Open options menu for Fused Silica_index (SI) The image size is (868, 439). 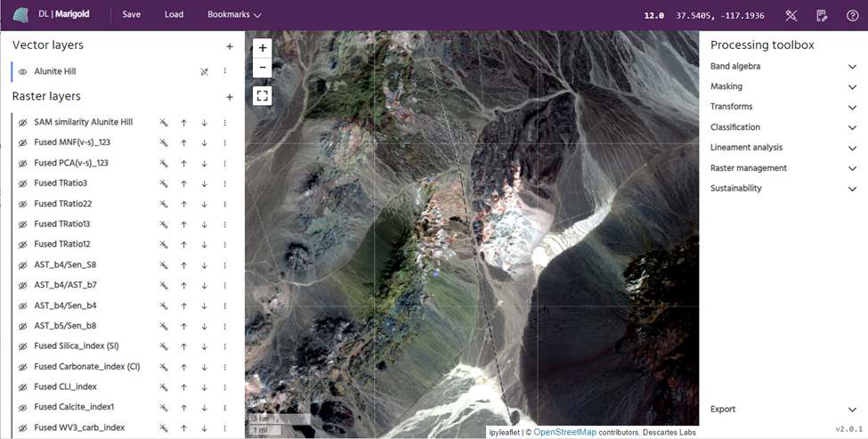(224, 346)
